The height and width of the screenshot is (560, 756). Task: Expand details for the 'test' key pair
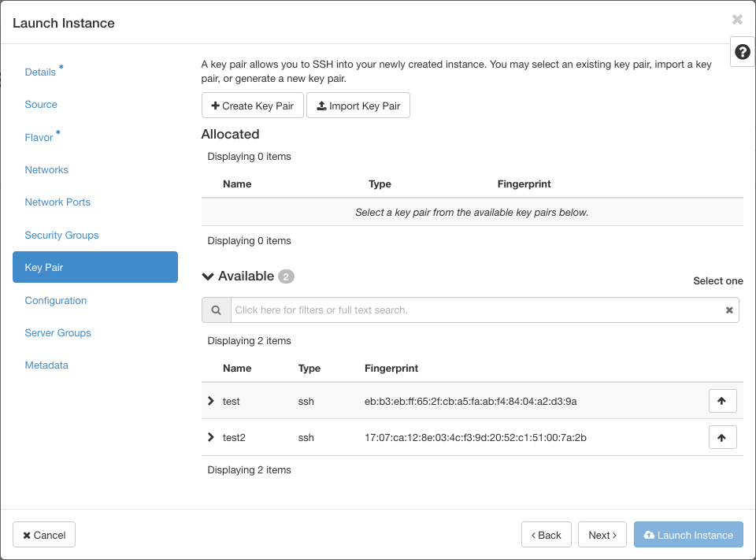point(211,401)
